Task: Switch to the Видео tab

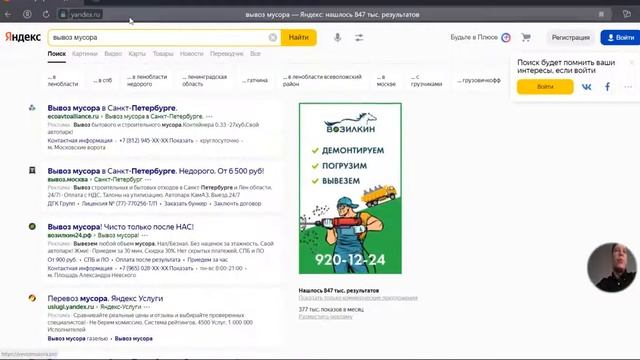Action: 113,54
